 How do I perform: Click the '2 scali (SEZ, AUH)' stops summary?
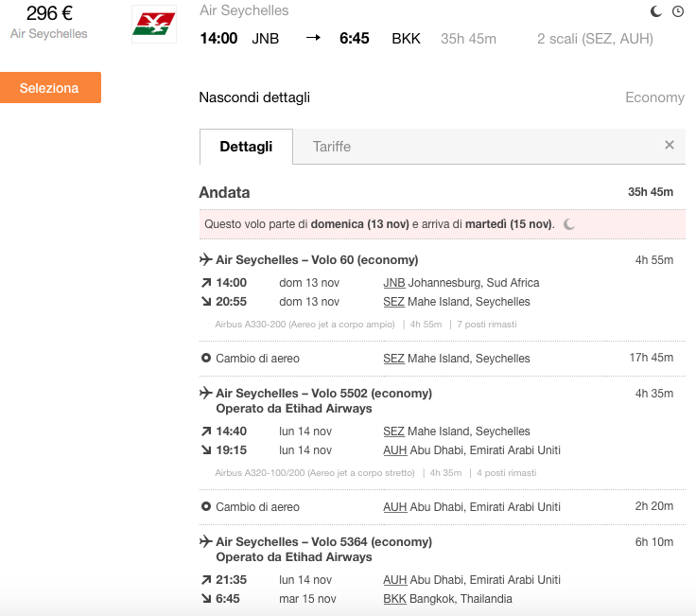[595, 39]
